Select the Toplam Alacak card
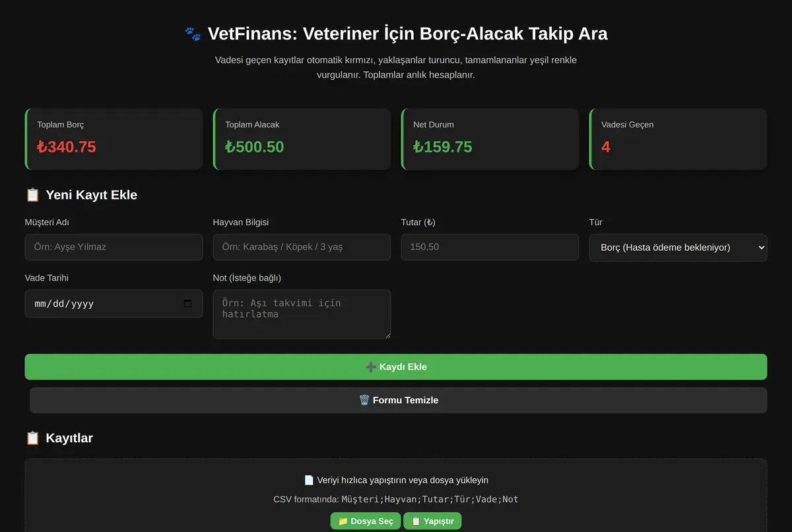Viewport: 792px width, 532px height. tap(302, 139)
